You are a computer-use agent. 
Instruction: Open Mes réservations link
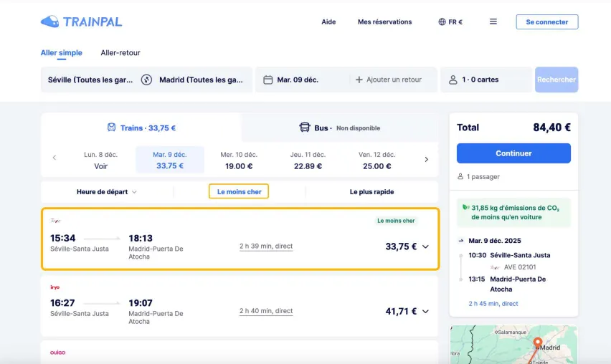pos(384,21)
